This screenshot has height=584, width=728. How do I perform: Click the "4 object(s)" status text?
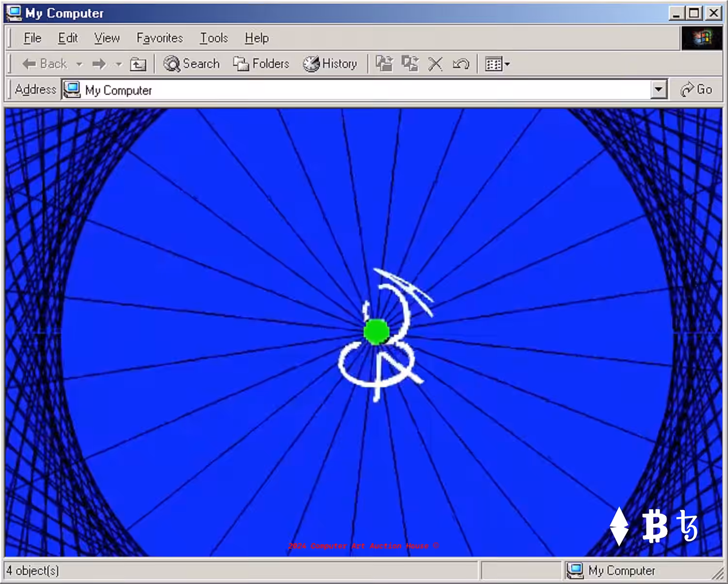click(x=33, y=570)
